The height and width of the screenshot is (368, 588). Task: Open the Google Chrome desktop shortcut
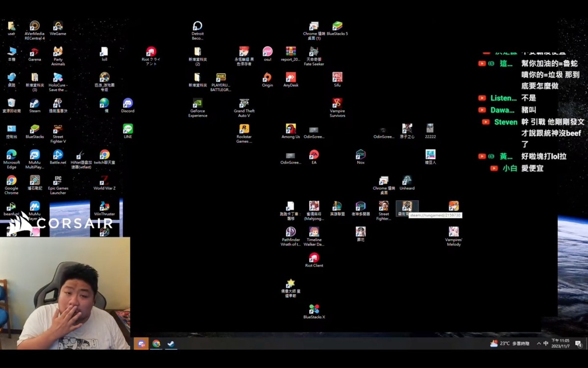(x=11, y=184)
